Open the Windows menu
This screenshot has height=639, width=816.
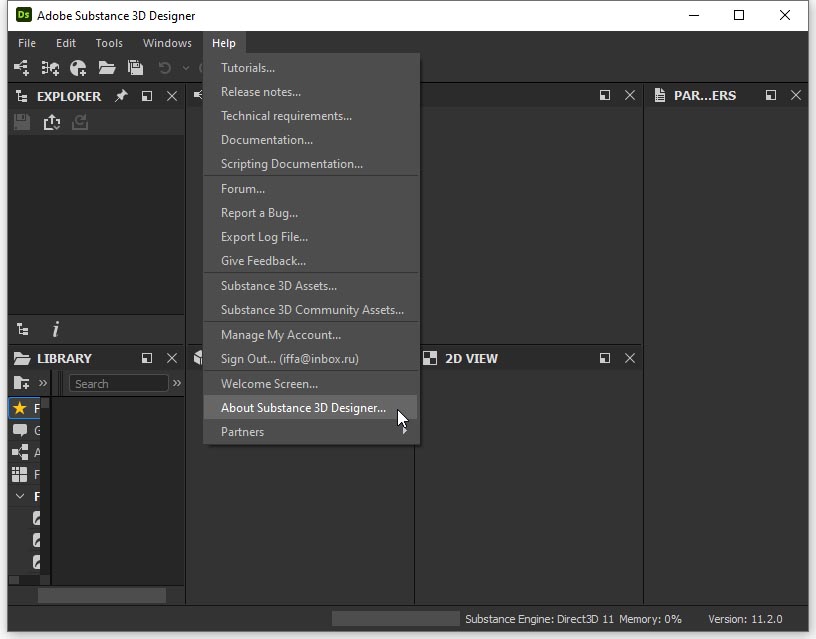point(167,43)
